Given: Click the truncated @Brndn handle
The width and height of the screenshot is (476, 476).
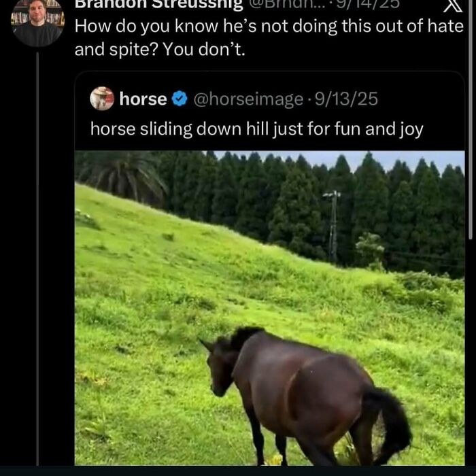Looking at the screenshot, I should 280,4.
